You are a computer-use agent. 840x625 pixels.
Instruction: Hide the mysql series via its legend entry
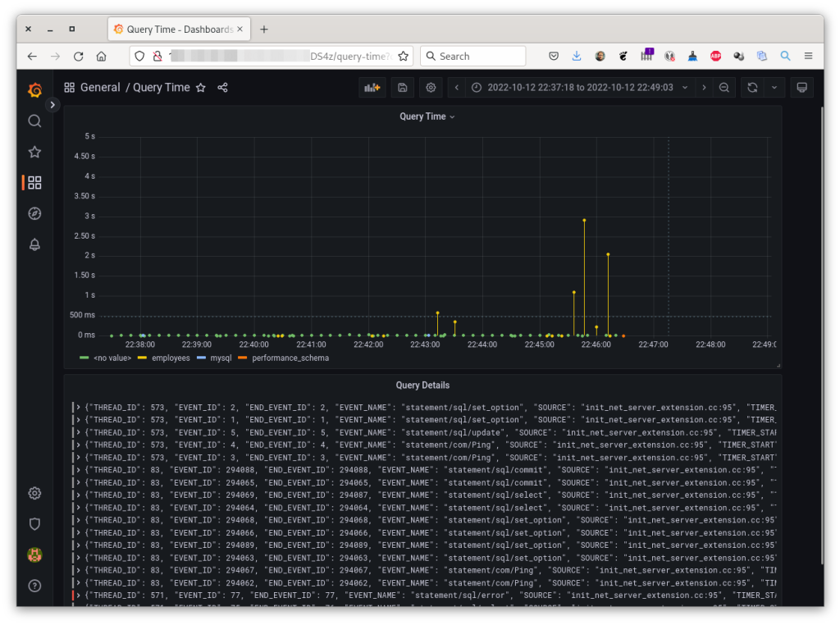click(220, 358)
